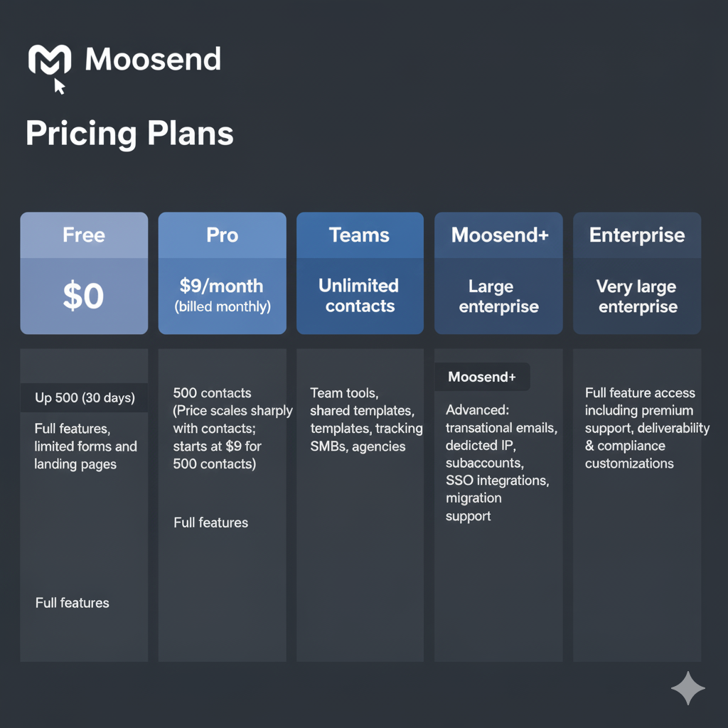Click the Up 500 (30 days) label
Image resolution: width=728 pixels, height=728 pixels.
pyautogui.click(x=85, y=398)
